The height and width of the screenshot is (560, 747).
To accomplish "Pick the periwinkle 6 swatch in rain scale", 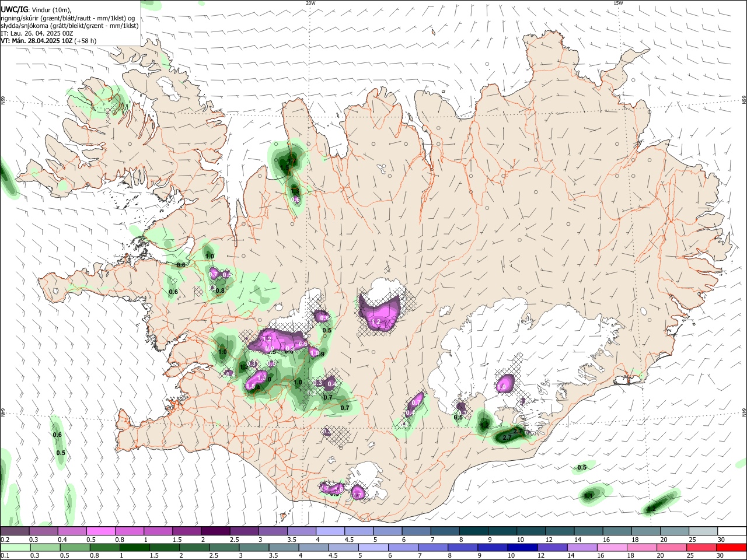I will [x=403, y=547].
